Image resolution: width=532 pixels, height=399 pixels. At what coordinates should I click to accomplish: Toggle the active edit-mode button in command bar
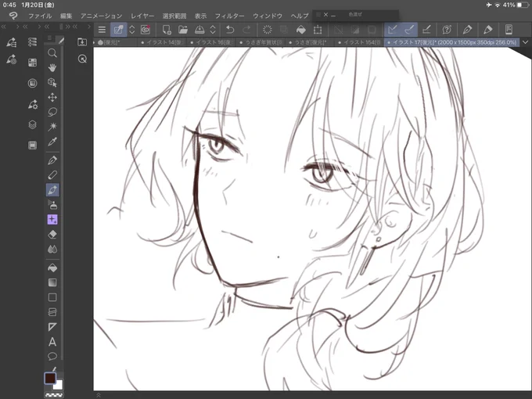[118, 30]
